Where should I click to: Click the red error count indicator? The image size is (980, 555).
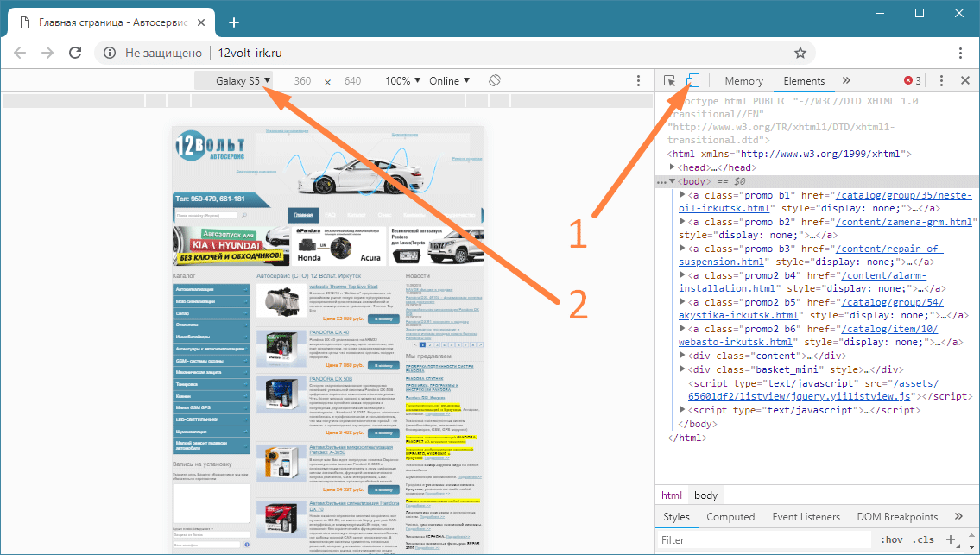[913, 80]
